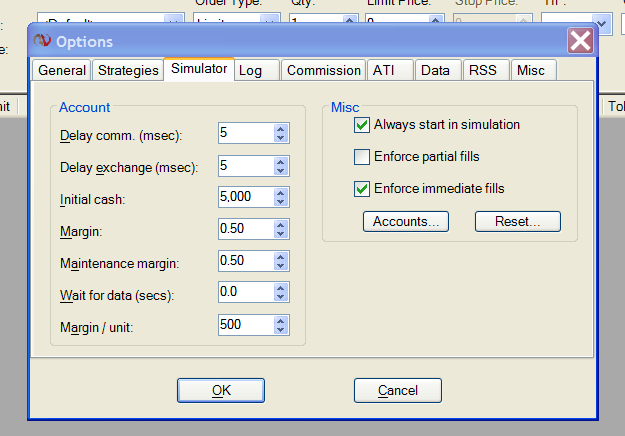Screen dimensions: 625x436
Task: Click the NinjaTrader logo in the Options title bar
Action: point(42,41)
